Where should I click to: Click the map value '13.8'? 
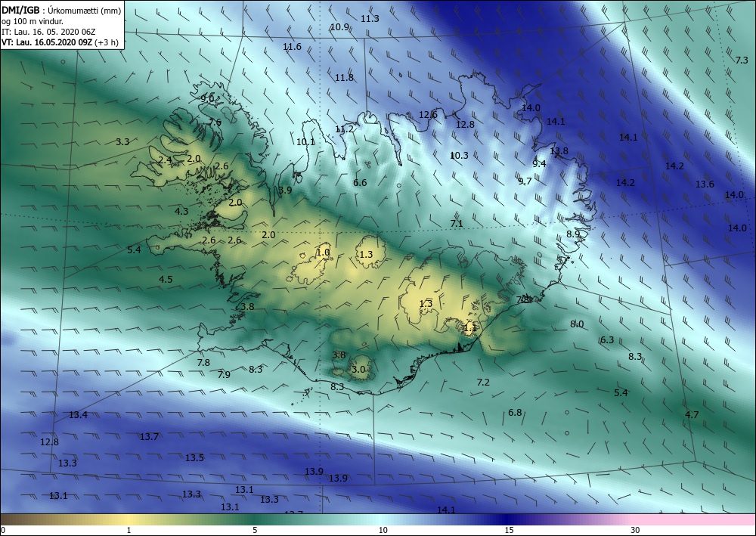point(559,151)
